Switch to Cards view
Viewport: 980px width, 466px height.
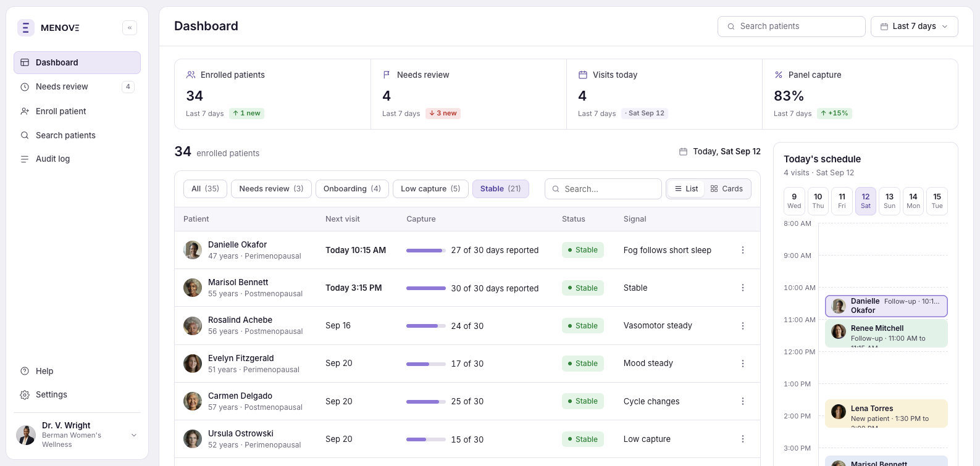727,189
